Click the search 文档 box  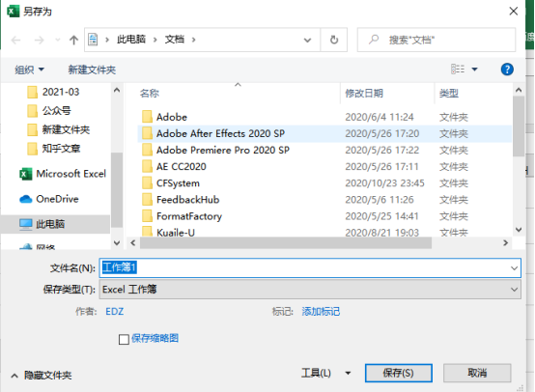coord(436,40)
